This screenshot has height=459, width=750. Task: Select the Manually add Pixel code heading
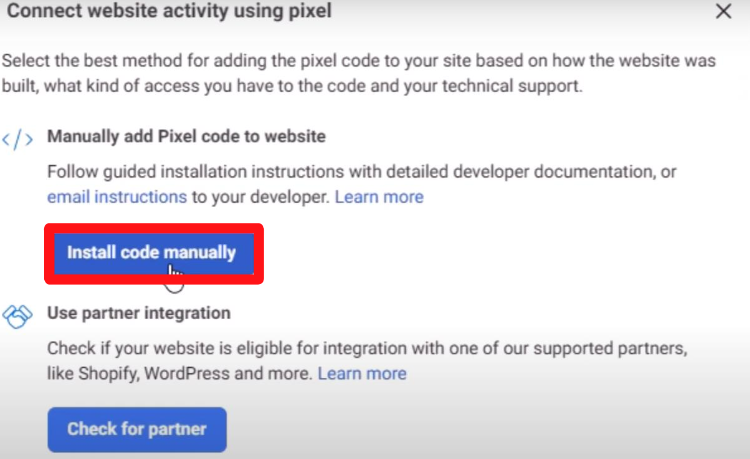coord(186,136)
